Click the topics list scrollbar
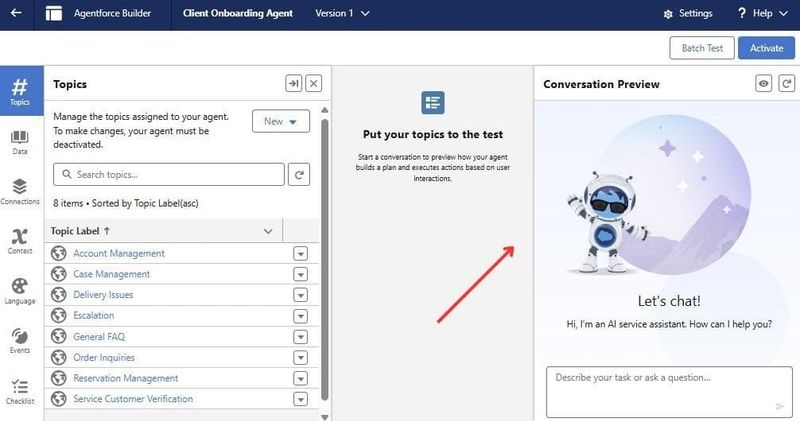 [x=325, y=259]
